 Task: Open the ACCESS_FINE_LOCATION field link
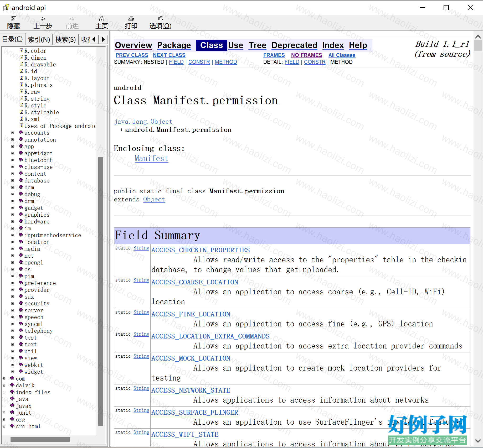pyautogui.click(x=191, y=314)
